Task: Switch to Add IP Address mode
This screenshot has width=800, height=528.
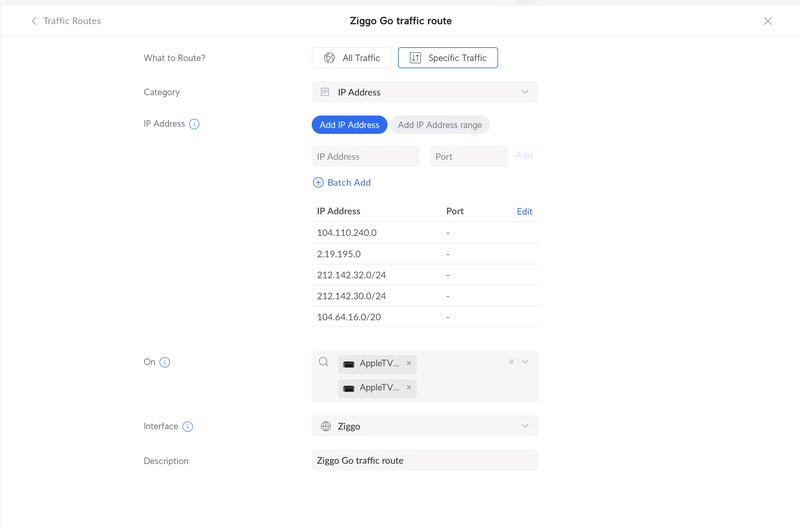Action: click(x=349, y=125)
